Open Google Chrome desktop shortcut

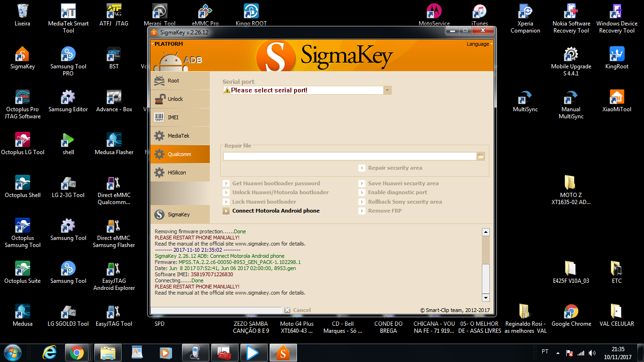point(571,316)
